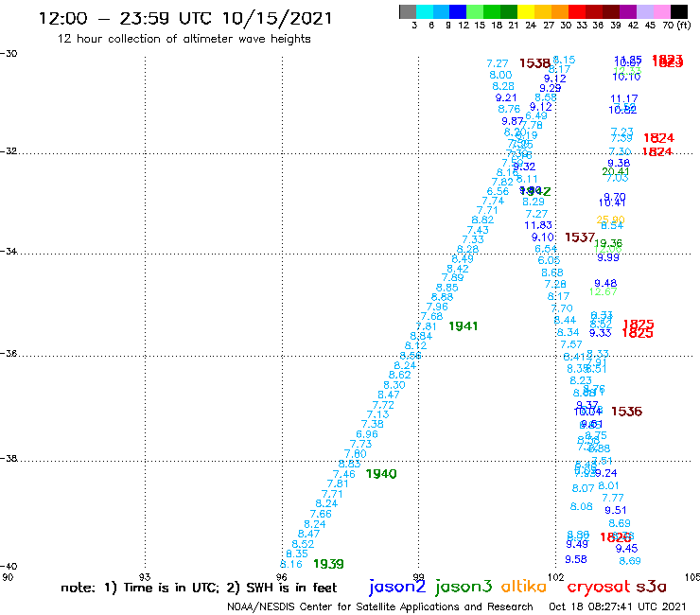The width and height of the screenshot is (700, 615).
Task: Click the '8.62' wave height value
Action: tap(399, 376)
